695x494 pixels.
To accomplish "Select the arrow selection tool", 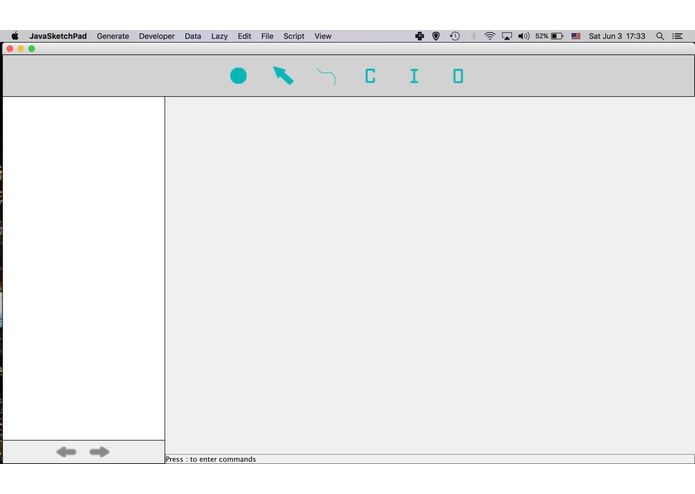I will 283,75.
